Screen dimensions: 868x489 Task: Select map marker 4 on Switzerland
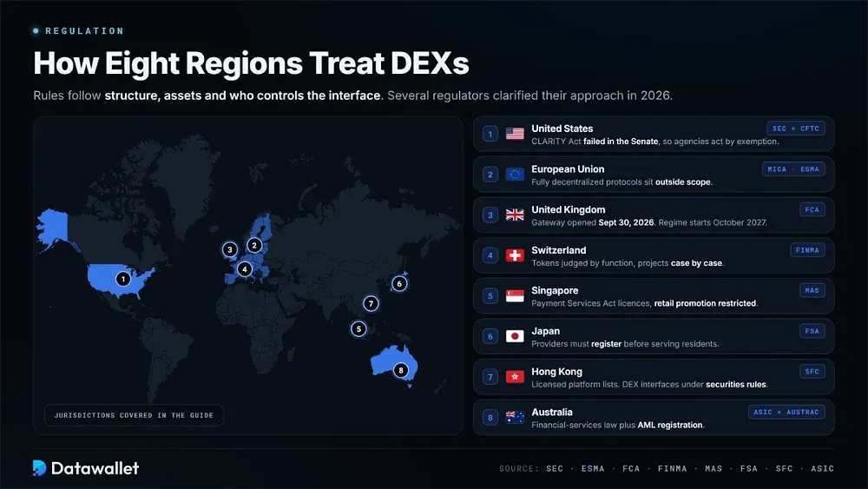click(244, 270)
